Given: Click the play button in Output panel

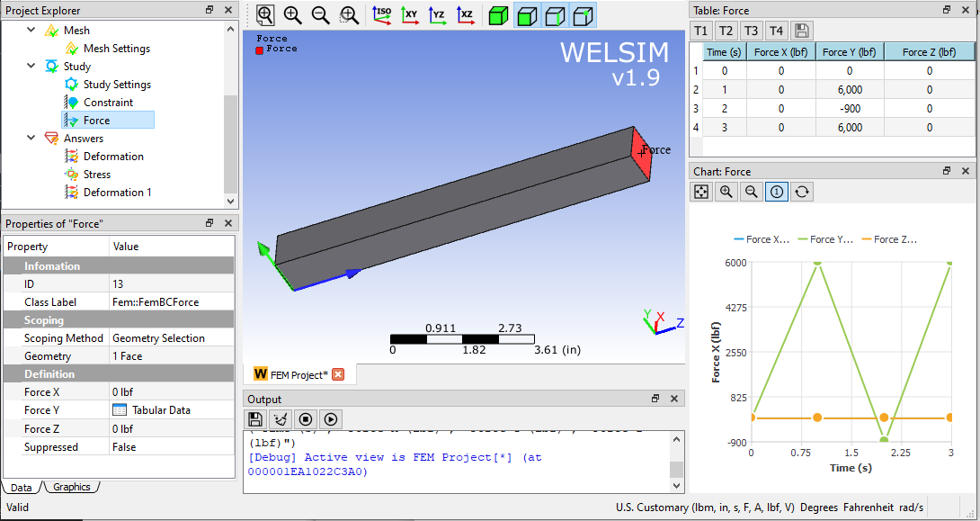Looking at the screenshot, I should pos(331,419).
